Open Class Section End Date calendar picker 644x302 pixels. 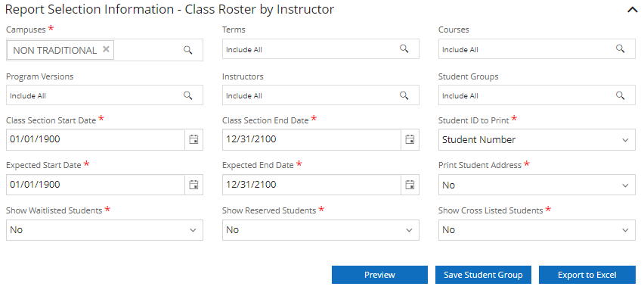point(410,139)
